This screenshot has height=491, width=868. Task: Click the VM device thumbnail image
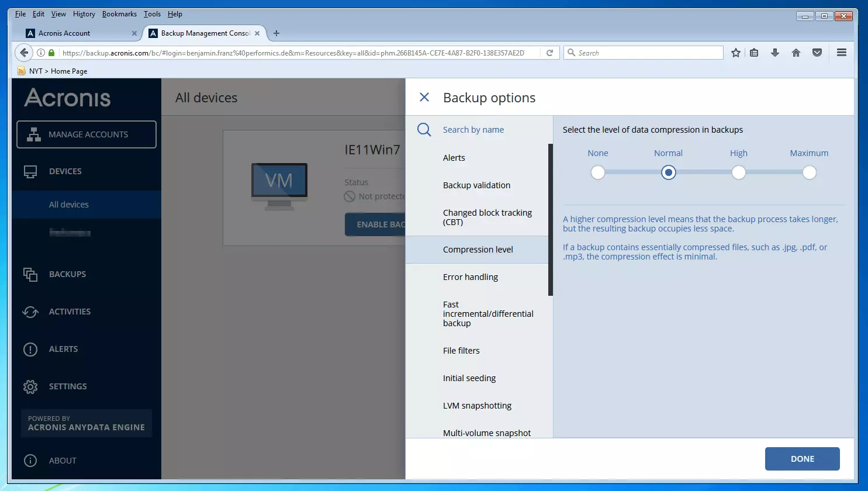(279, 186)
